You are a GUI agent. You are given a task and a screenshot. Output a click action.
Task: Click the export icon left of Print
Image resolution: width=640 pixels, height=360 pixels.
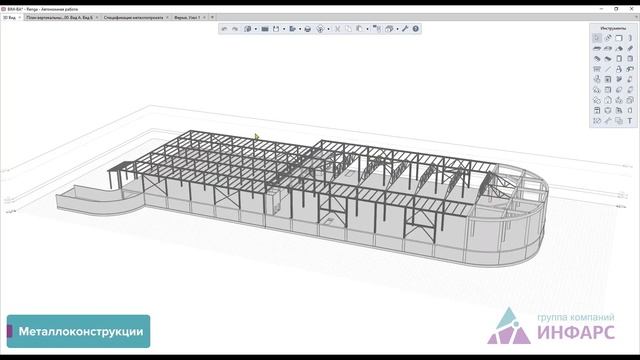[292, 29]
